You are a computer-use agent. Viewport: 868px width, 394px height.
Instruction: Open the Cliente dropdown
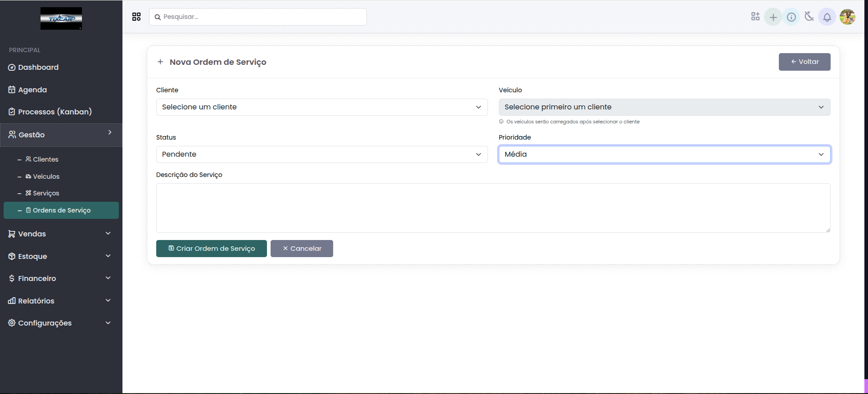(321, 107)
